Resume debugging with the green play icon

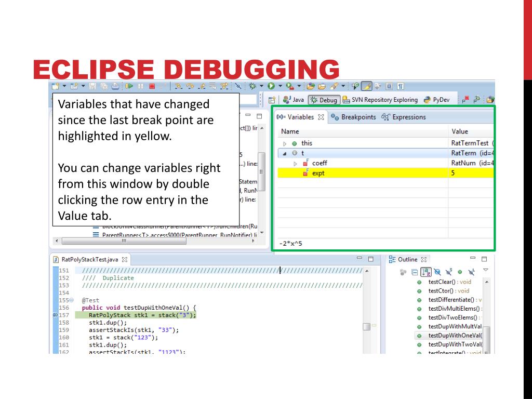click(x=129, y=86)
